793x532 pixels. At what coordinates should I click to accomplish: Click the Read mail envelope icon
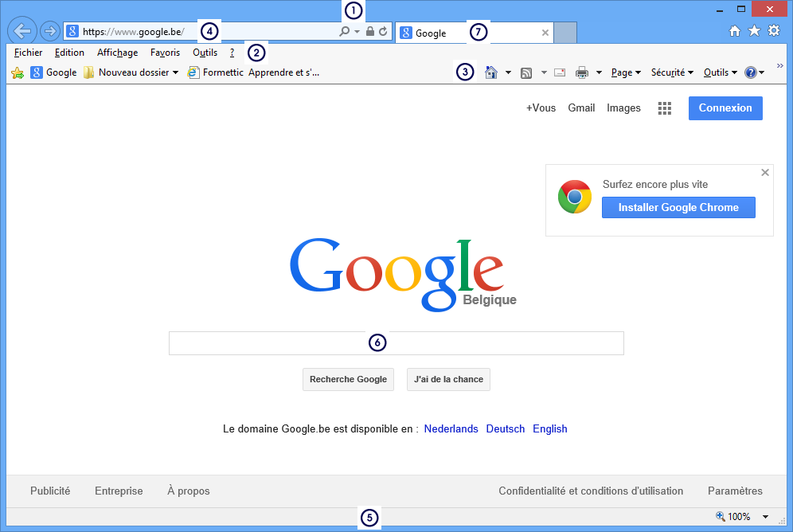coord(560,72)
